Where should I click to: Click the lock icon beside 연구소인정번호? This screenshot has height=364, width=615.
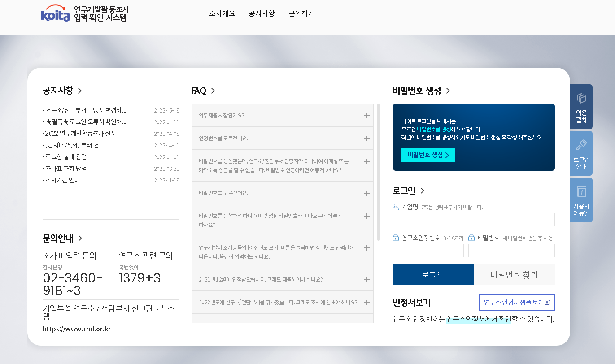[396, 238]
